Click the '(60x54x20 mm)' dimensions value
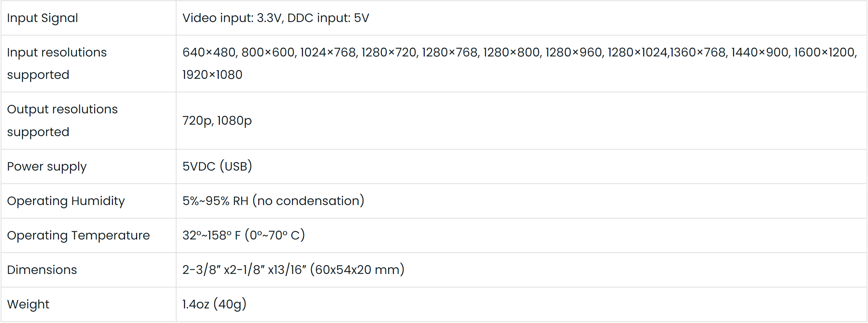The height and width of the screenshot is (323, 868). 357,270
